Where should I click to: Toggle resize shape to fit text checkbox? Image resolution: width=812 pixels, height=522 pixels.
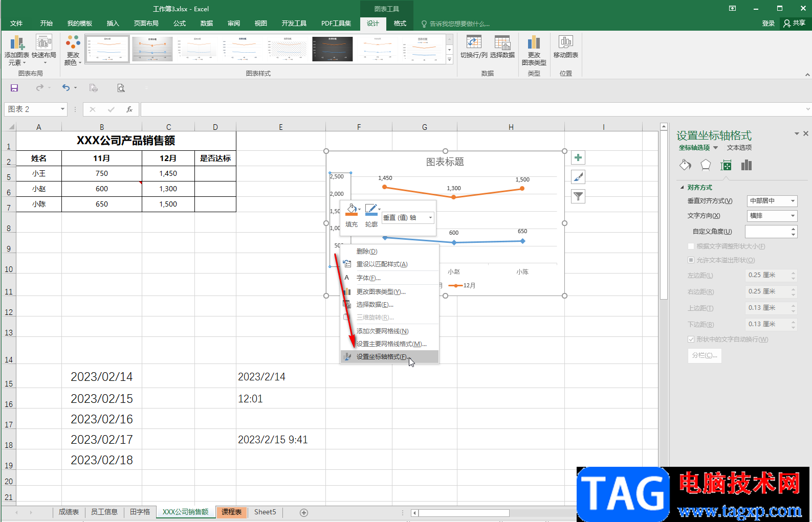691,246
